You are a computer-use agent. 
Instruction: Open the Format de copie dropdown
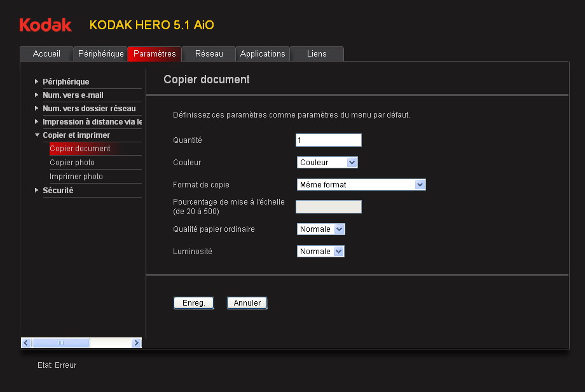(x=361, y=185)
